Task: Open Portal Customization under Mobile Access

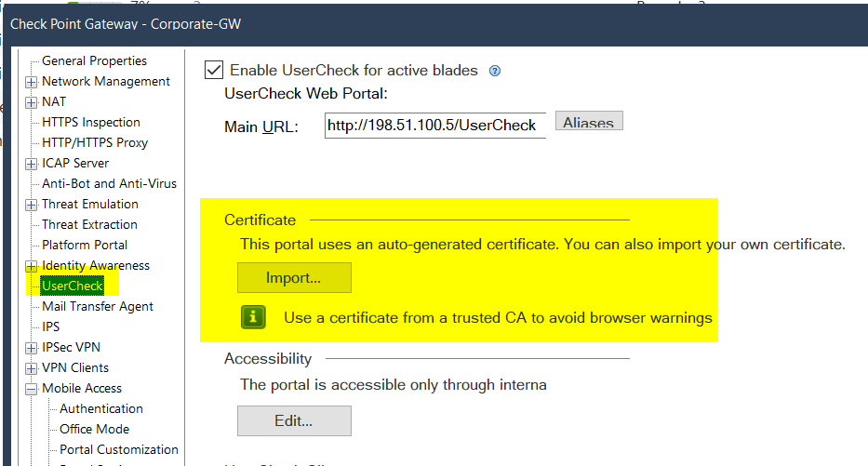Action: (119, 450)
